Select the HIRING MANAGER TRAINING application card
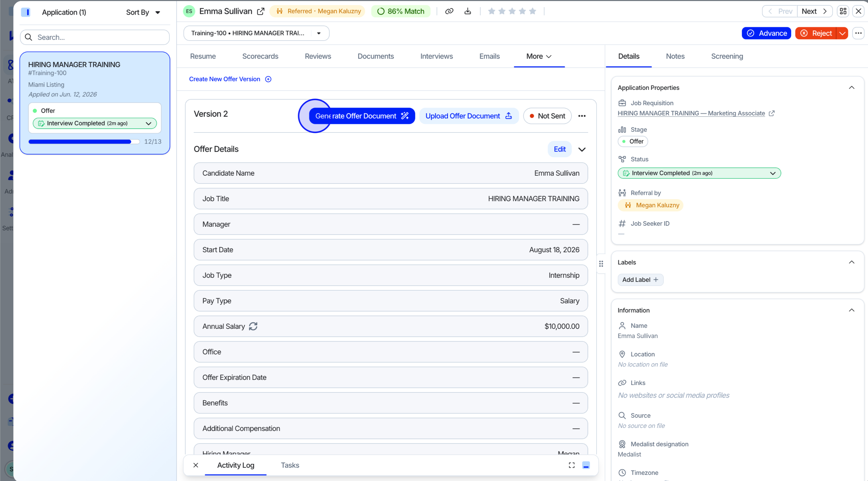Viewport: 868px width, 481px height. [x=95, y=103]
